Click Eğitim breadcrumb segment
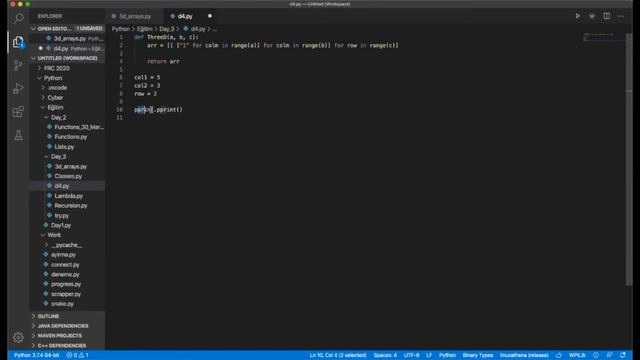 [144, 29]
